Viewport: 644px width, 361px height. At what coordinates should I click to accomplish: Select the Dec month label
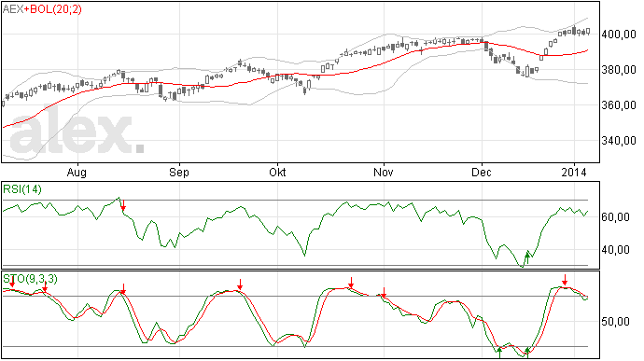(482, 172)
